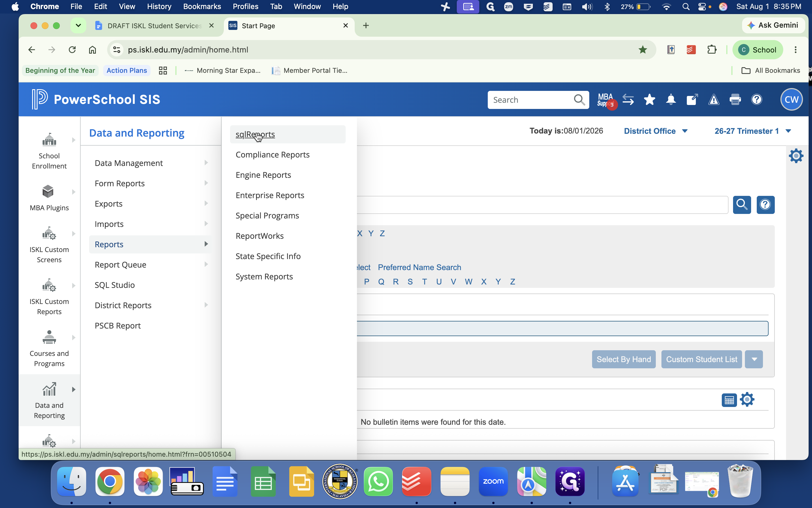Open the print queue printer icon
The width and height of the screenshot is (812, 508).
tap(735, 100)
